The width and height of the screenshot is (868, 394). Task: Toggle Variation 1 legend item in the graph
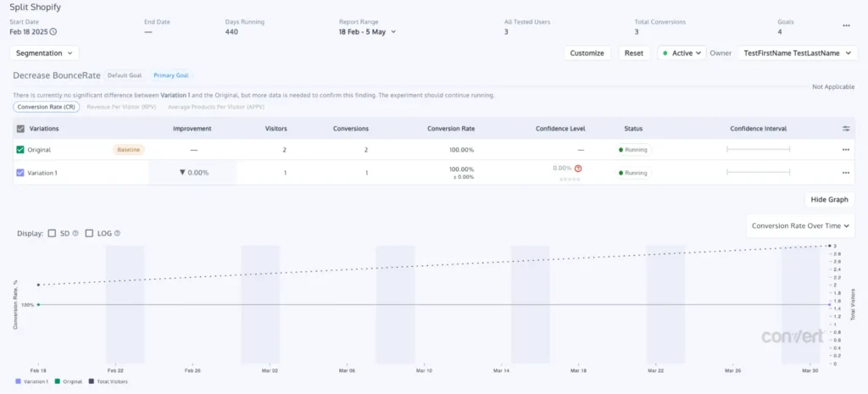[x=32, y=381]
